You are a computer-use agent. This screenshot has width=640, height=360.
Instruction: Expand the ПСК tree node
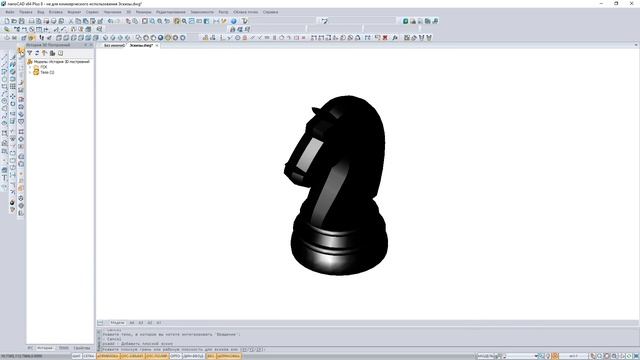coord(30,67)
